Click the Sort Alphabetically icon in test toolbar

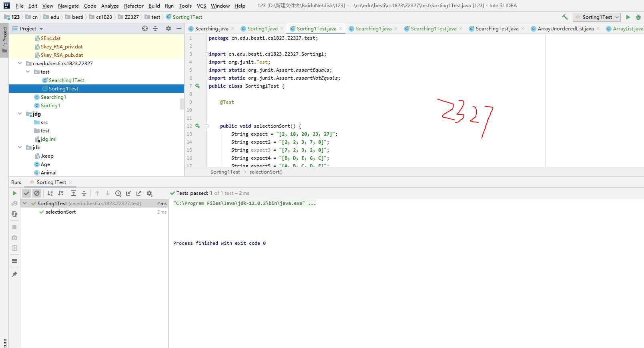click(x=50, y=193)
